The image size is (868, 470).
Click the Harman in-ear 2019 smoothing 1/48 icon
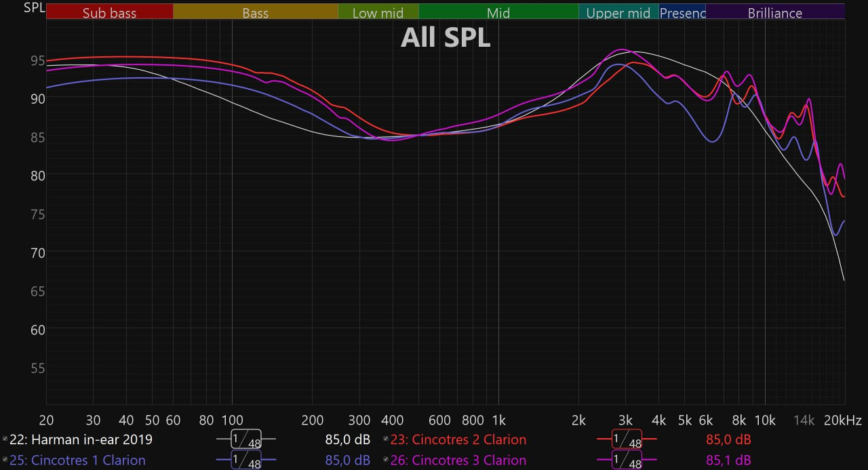[246, 439]
